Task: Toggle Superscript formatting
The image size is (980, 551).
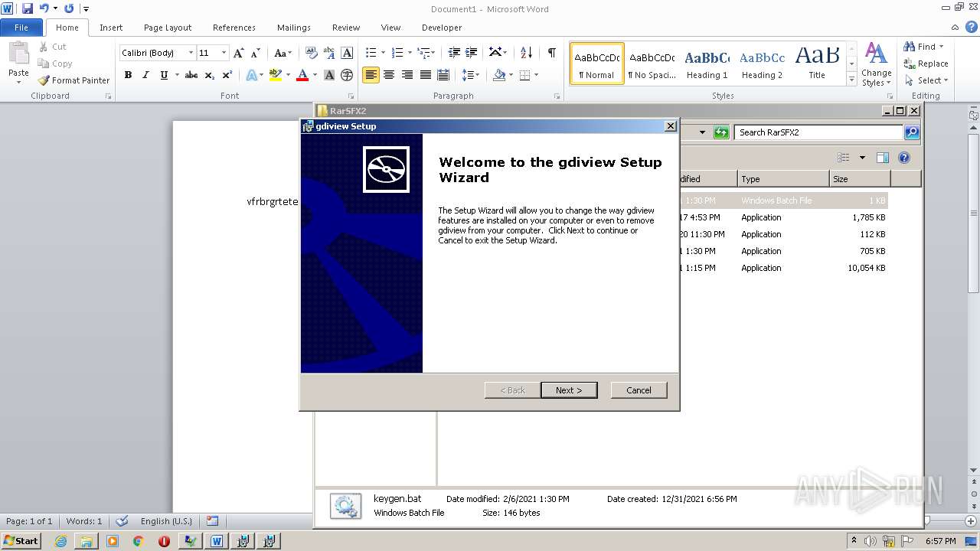Action: (x=227, y=75)
